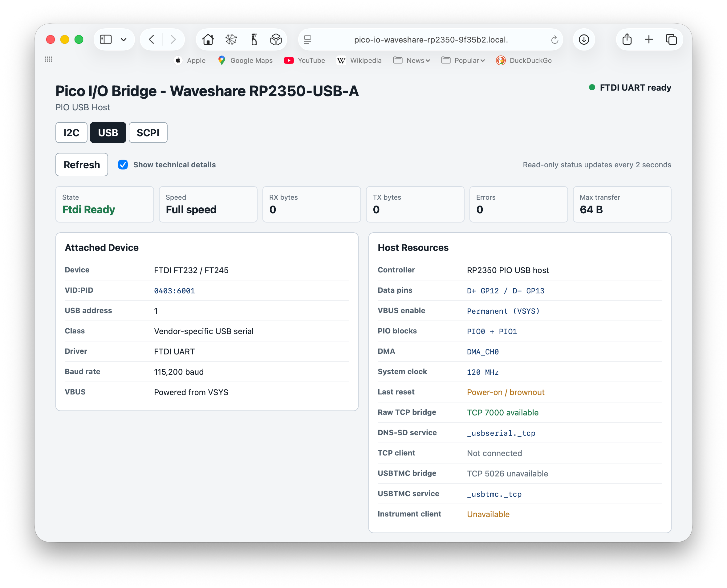Click the Full speed value
The image size is (727, 588).
pos(191,210)
